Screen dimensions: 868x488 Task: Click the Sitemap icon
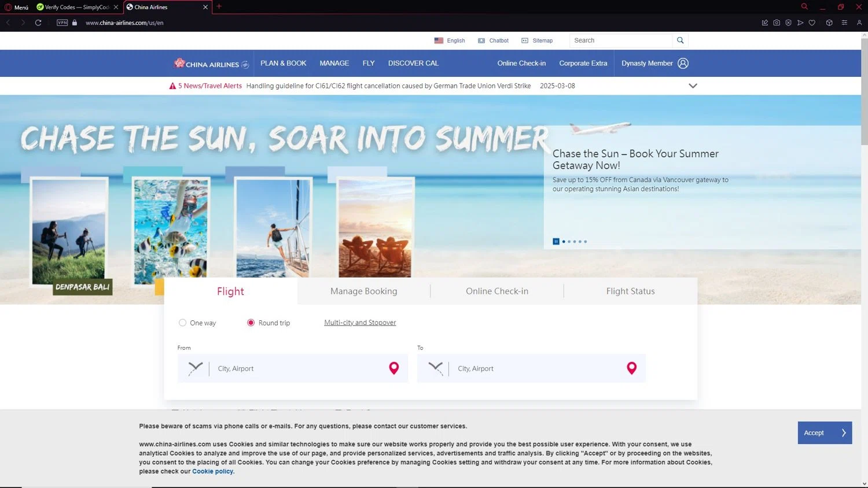(525, 40)
